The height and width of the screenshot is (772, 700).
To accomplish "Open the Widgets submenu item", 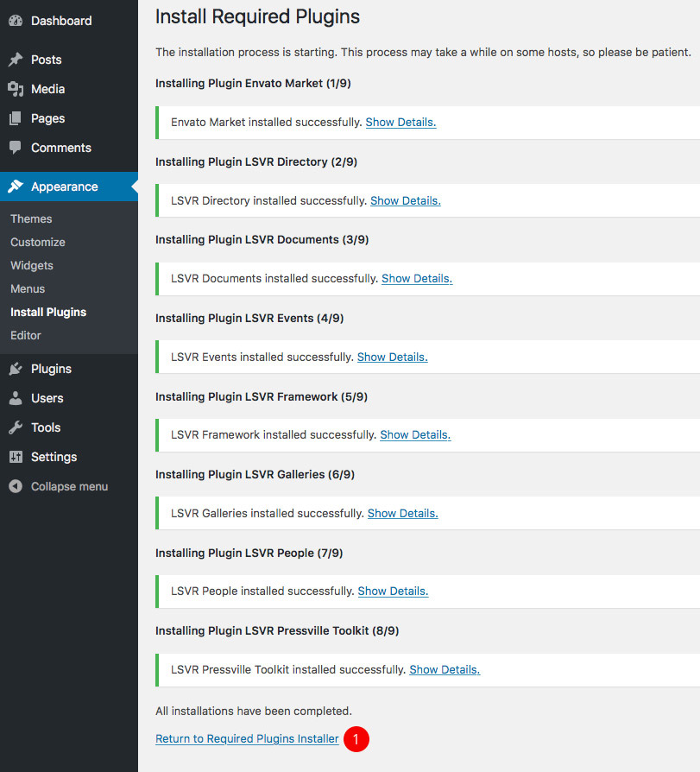I will coord(32,265).
